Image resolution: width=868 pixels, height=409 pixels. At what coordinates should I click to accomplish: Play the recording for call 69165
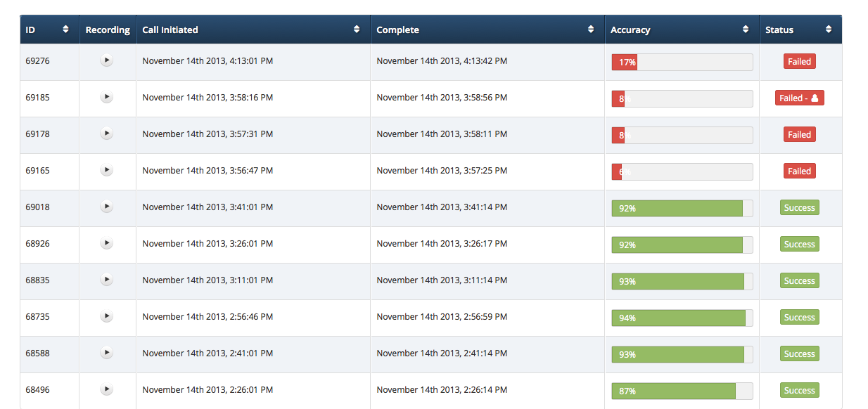pos(106,170)
